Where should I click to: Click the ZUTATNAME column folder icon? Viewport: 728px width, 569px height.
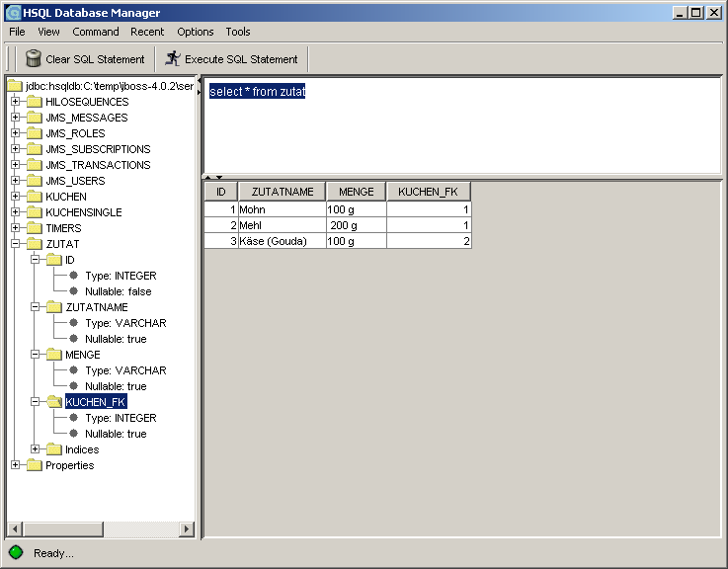click(x=54, y=307)
